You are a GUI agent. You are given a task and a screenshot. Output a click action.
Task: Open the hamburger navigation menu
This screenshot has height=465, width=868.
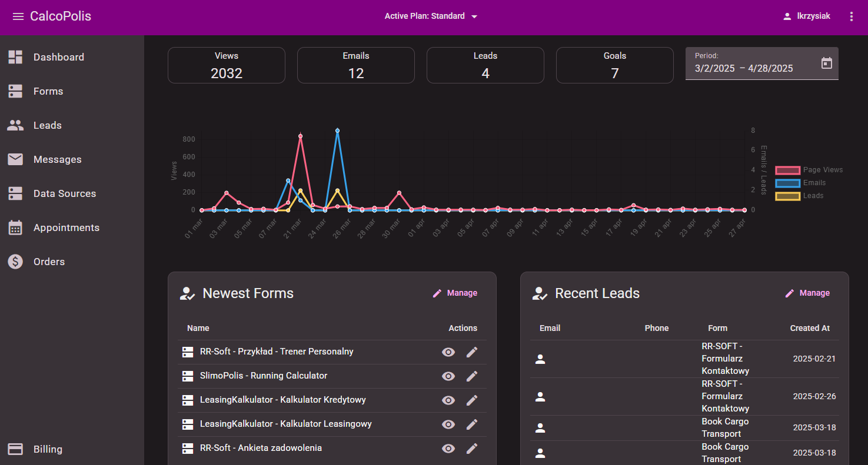(x=18, y=16)
